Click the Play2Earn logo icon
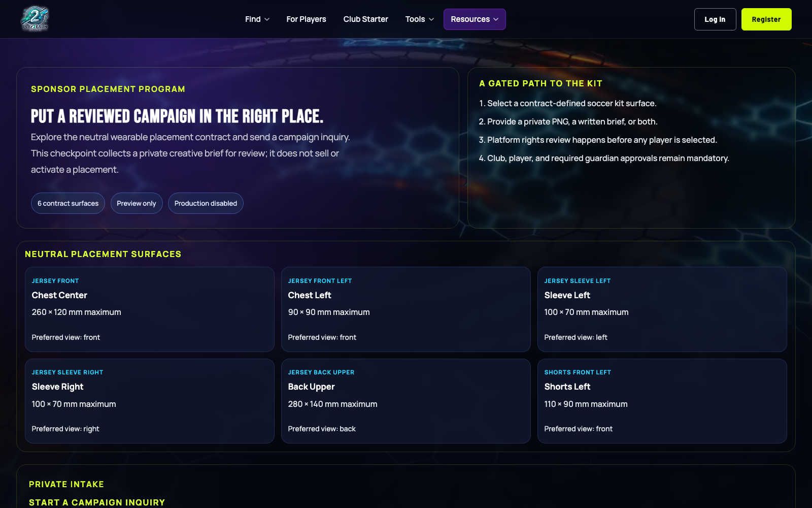Image resolution: width=812 pixels, height=508 pixels. (35, 19)
